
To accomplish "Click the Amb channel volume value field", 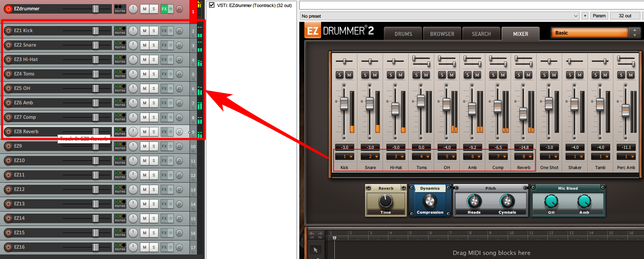I will (x=472, y=147).
